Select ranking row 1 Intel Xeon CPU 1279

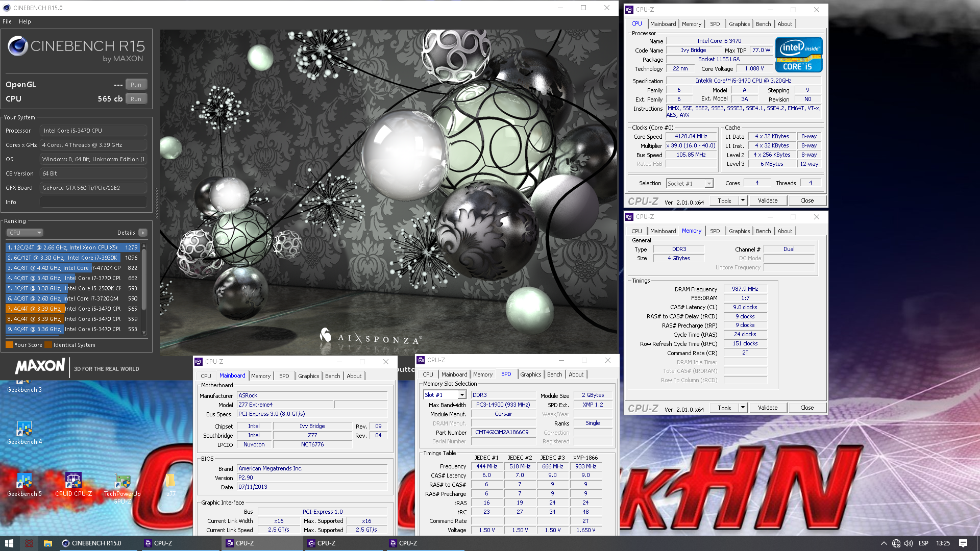point(72,247)
